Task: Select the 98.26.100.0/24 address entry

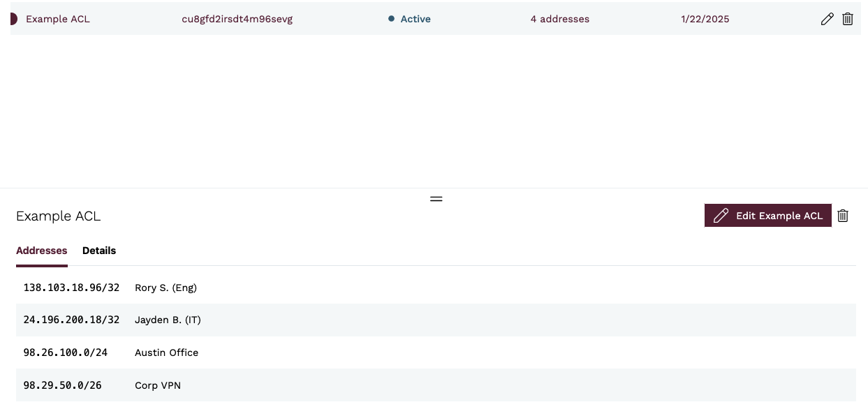Action: coord(66,353)
